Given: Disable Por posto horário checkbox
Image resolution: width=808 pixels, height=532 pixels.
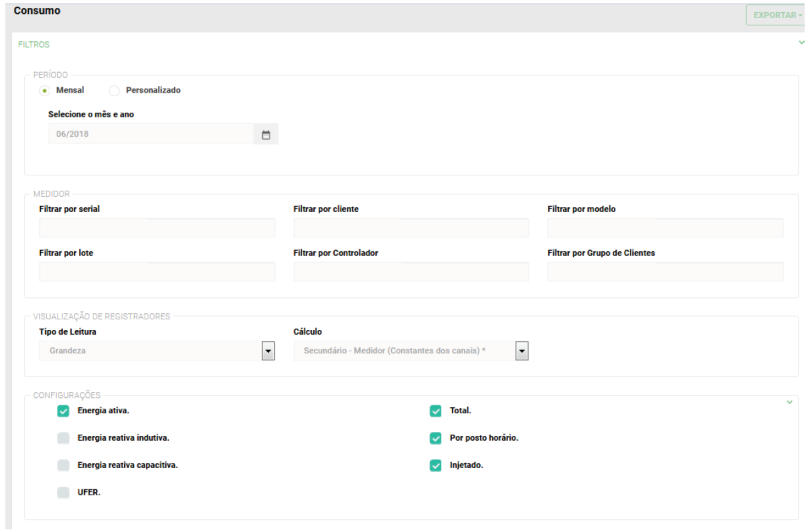Looking at the screenshot, I should tap(436, 438).
